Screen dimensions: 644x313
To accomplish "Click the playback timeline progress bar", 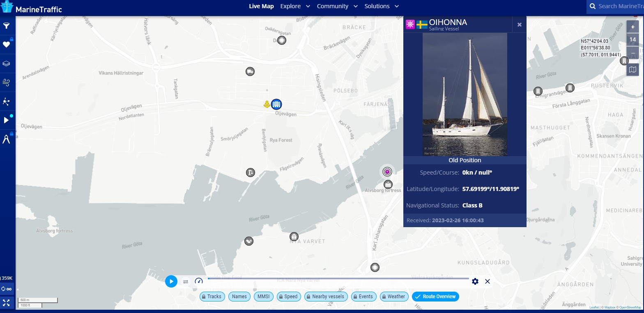I will tap(338, 278).
